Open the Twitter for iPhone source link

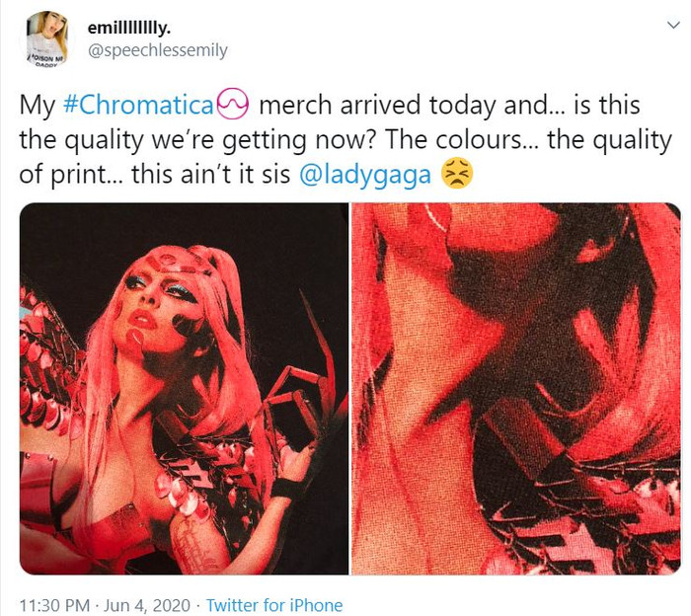[274, 605]
